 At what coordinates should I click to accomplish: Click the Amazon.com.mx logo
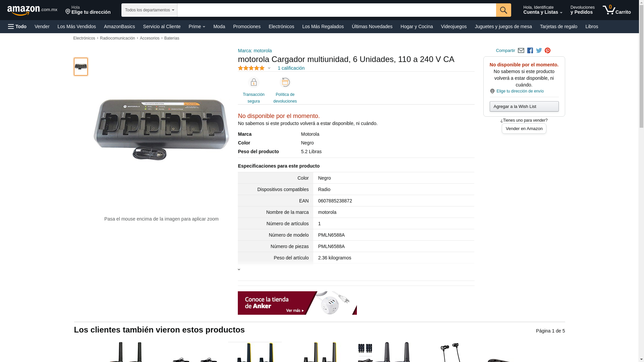tap(32, 10)
